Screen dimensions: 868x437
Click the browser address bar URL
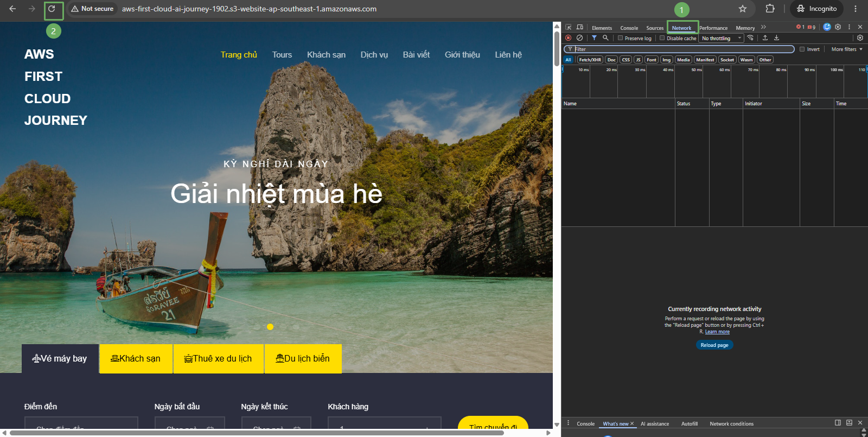pyautogui.click(x=249, y=9)
